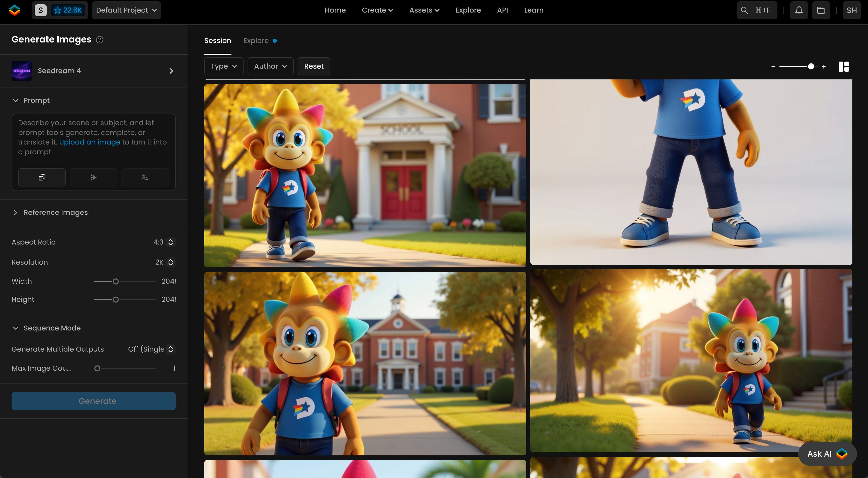This screenshot has width=868, height=478.
Task: Click the Reset filters button
Action: tap(313, 66)
